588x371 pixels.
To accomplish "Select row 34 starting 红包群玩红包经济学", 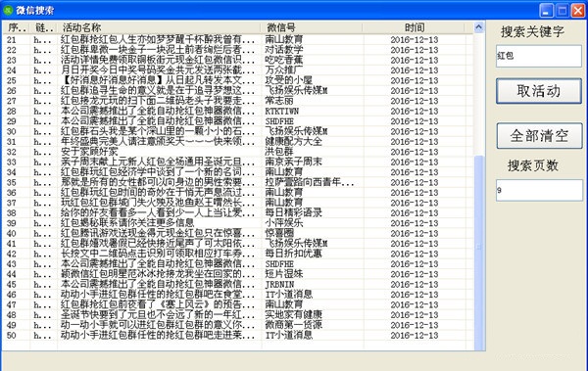I will coord(238,172).
